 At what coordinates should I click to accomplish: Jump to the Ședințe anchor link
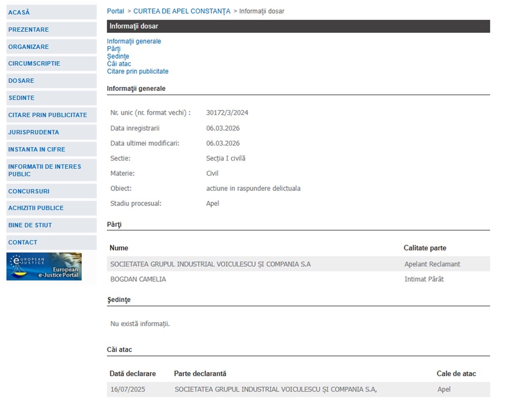pos(118,56)
